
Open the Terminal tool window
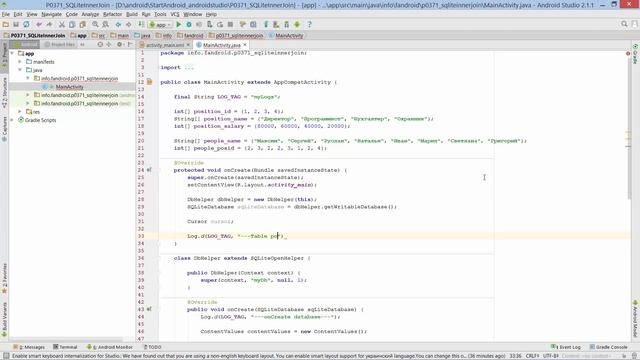[65, 347]
